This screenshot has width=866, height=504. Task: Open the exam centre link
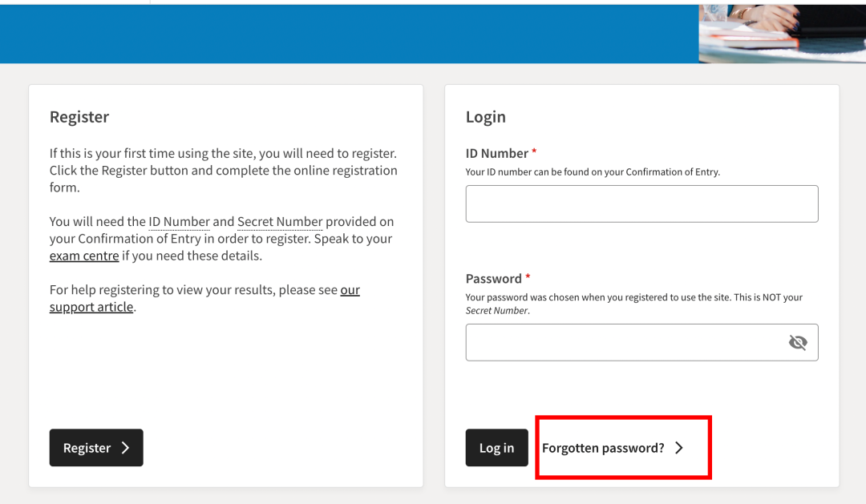click(x=84, y=256)
